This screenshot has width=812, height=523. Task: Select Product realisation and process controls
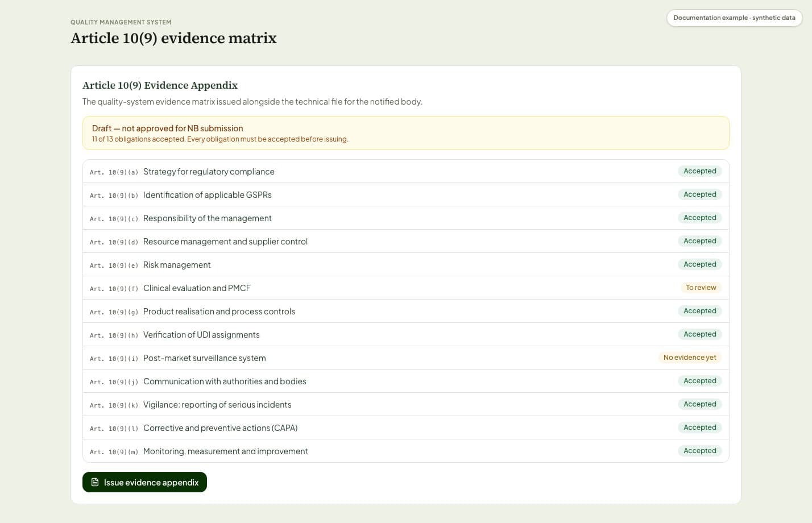(x=405, y=311)
